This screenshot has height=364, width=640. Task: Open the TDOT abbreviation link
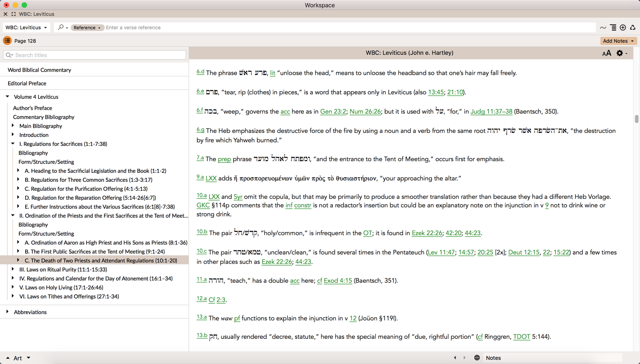(522, 337)
